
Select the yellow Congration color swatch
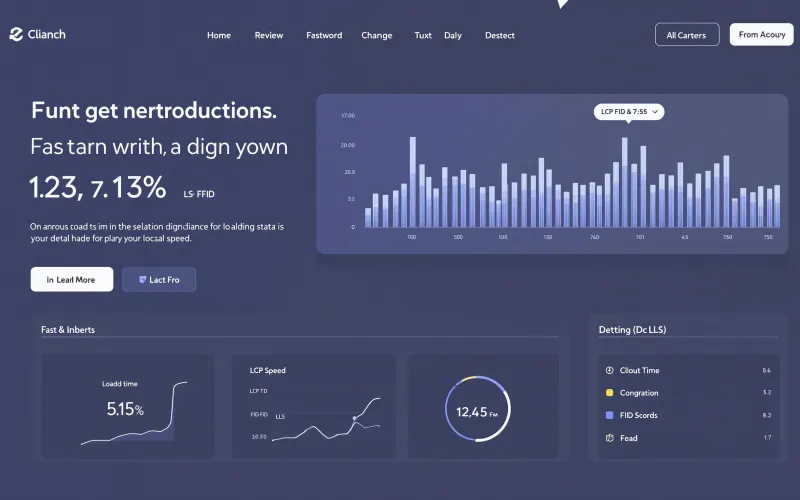click(609, 393)
